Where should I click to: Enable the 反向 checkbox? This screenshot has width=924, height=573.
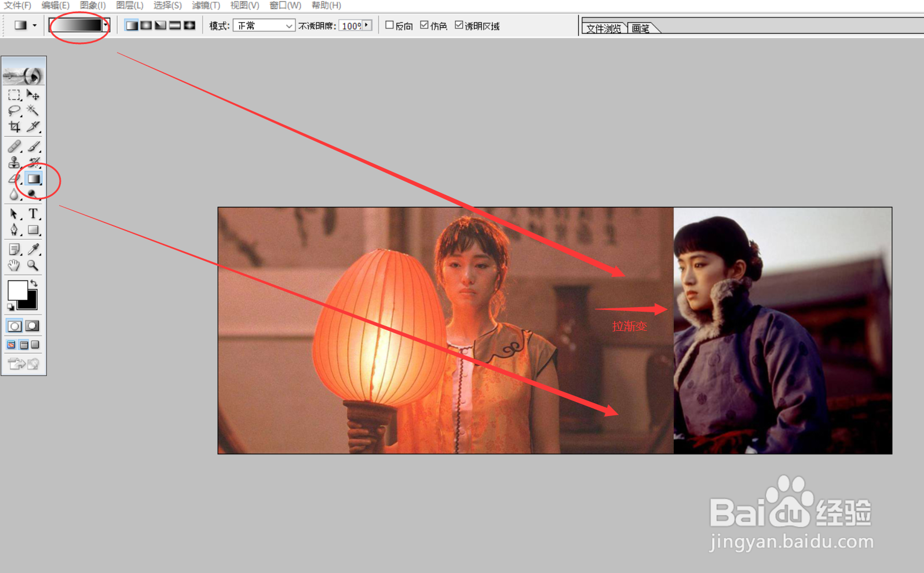pos(389,25)
